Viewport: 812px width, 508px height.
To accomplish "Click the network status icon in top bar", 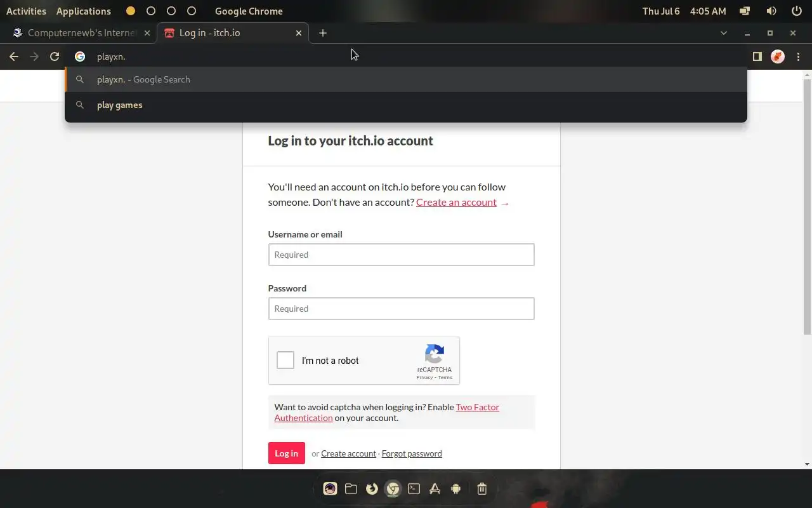I will (x=745, y=11).
